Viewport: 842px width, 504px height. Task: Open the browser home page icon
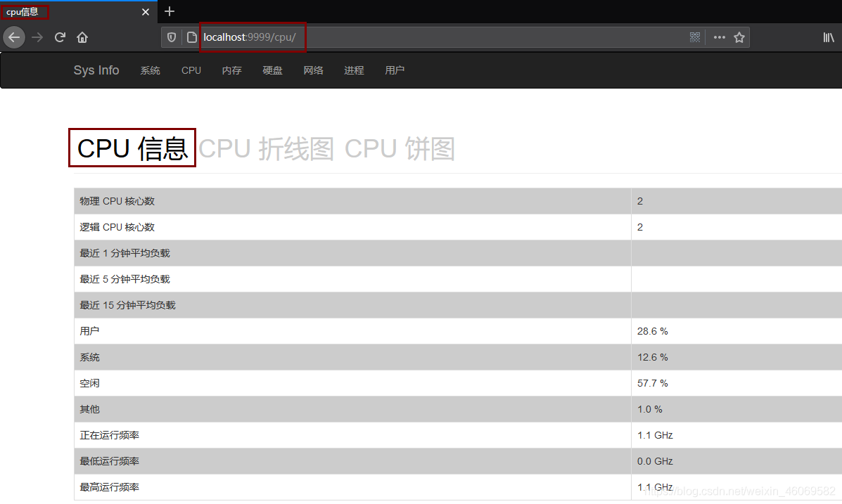coord(82,37)
